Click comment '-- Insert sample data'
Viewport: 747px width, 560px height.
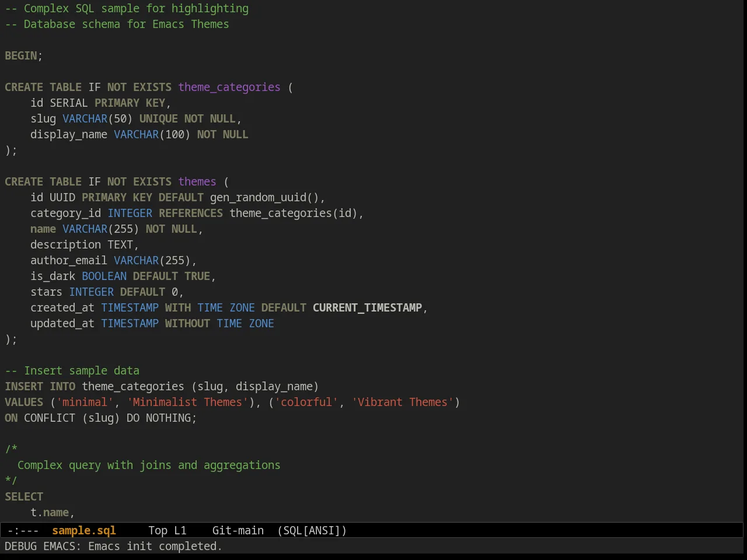click(72, 370)
